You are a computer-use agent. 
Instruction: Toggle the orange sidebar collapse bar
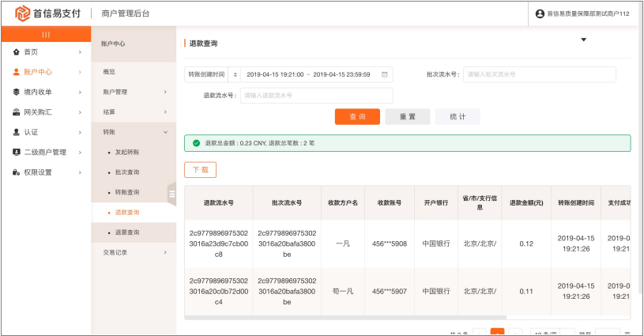[46, 34]
